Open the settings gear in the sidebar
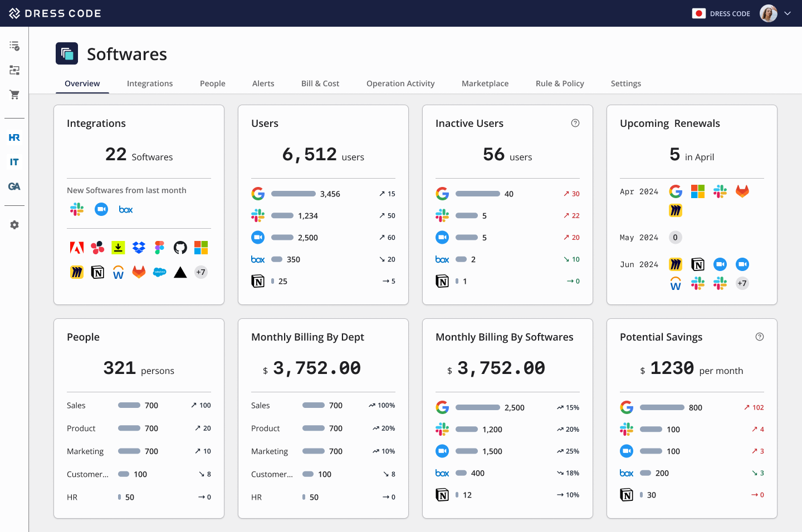Viewport: 802px width, 532px height. (x=14, y=225)
